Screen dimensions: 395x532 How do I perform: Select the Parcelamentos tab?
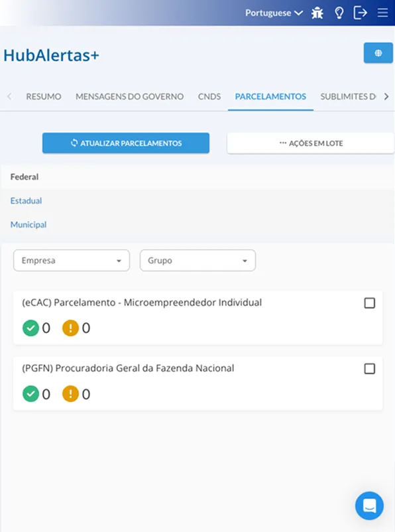[270, 97]
